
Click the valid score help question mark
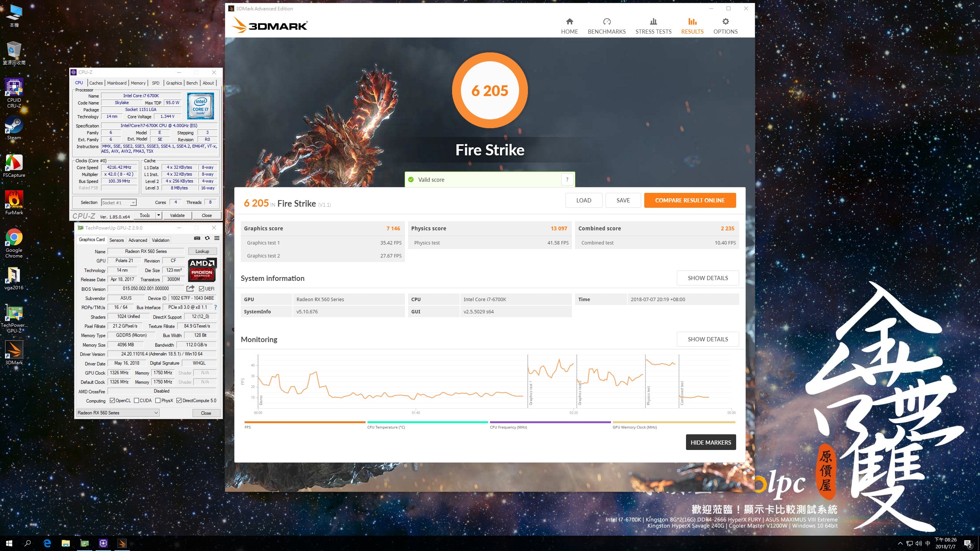coord(567,179)
